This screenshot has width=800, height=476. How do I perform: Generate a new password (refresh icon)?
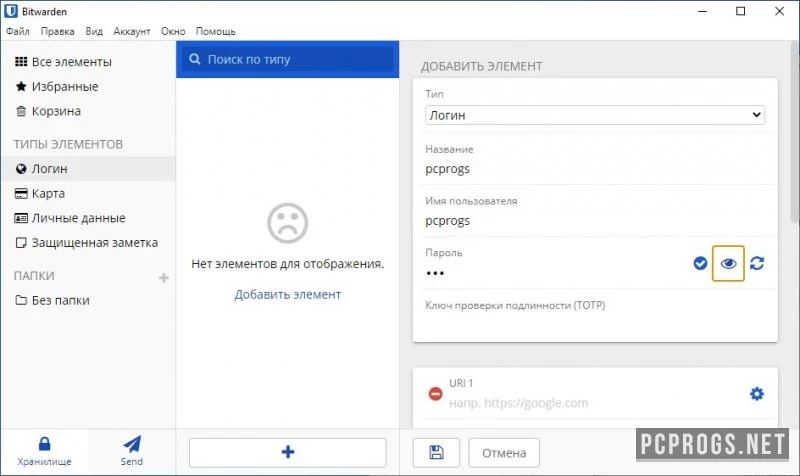(757, 263)
